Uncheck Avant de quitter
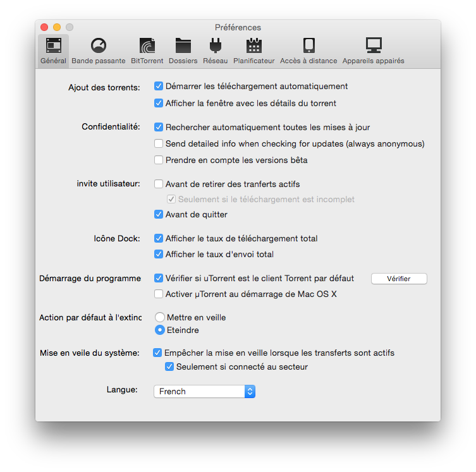The width and height of the screenshot is (476, 472). click(159, 214)
